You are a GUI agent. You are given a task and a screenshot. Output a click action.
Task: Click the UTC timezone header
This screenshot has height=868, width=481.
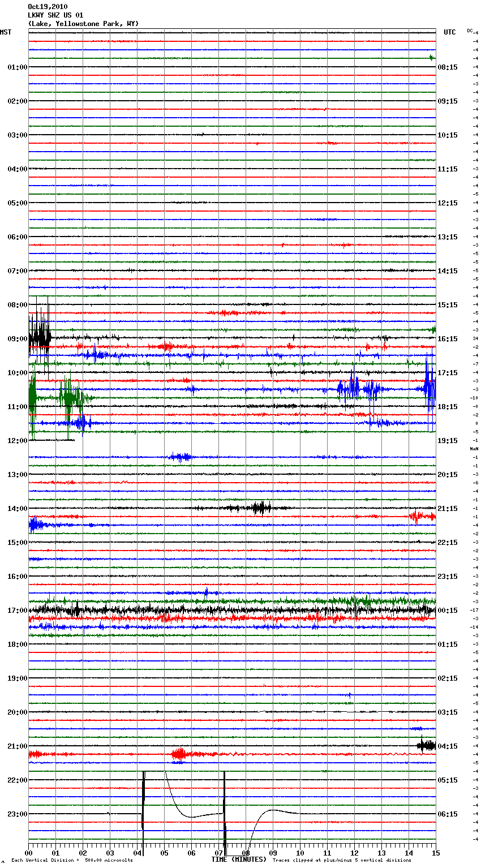coord(449,32)
